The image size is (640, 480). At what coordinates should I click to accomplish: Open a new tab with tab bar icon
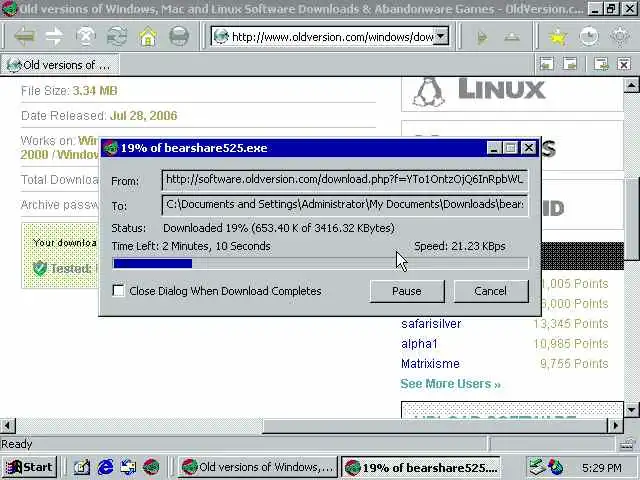pos(601,64)
